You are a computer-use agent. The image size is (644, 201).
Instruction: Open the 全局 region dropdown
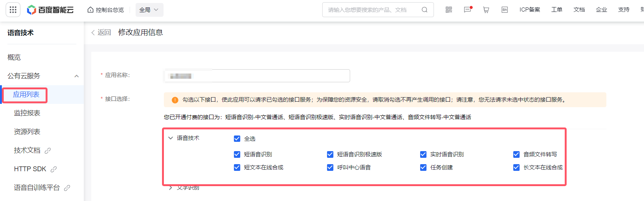coord(149,10)
